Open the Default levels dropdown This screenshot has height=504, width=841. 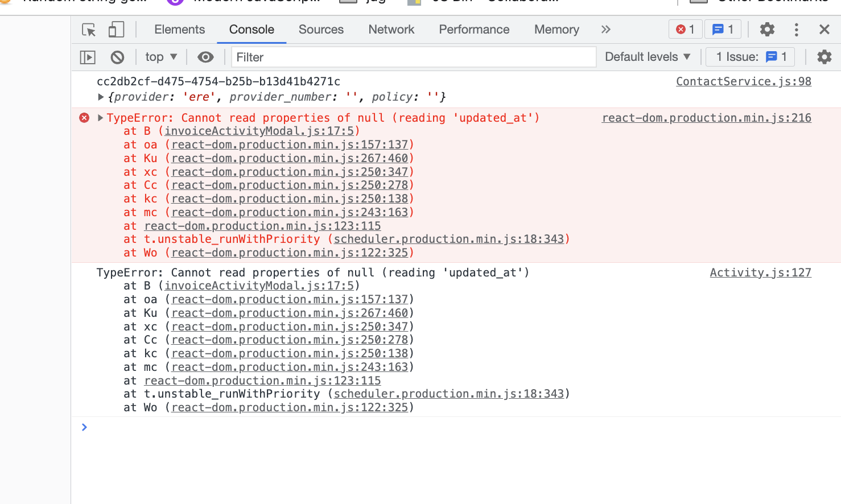pos(647,57)
